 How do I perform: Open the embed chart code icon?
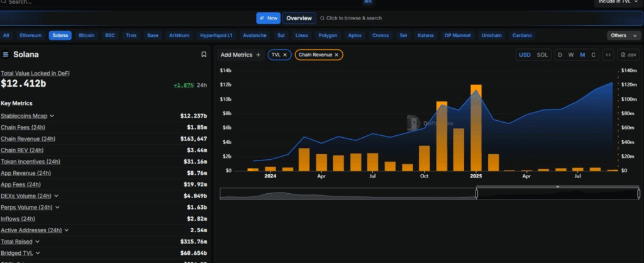(x=608, y=55)
